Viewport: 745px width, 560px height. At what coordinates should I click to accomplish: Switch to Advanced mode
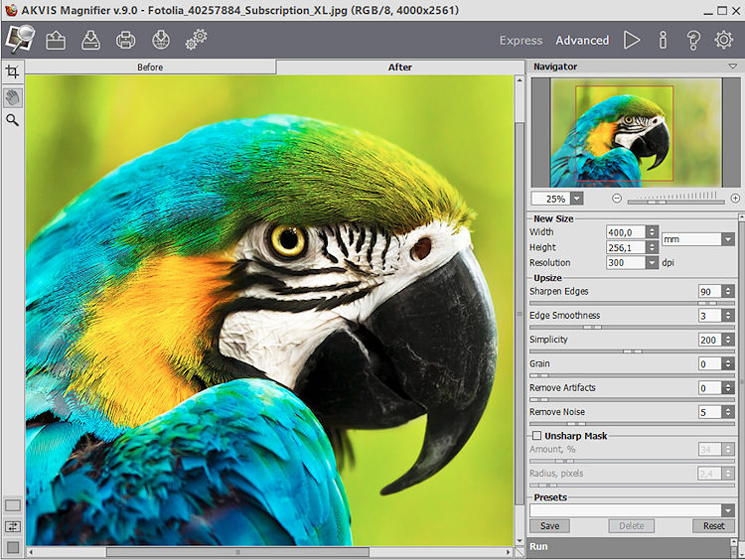582,41
